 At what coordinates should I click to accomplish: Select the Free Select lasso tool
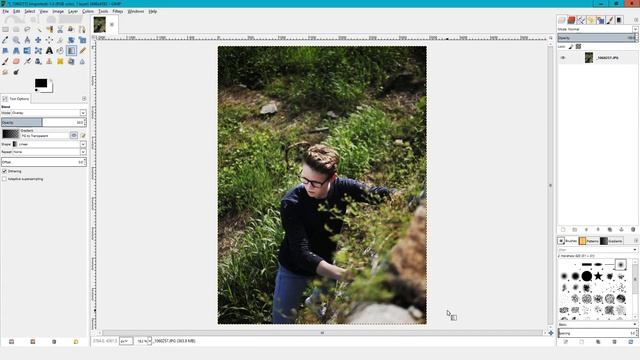pos(27,29)
